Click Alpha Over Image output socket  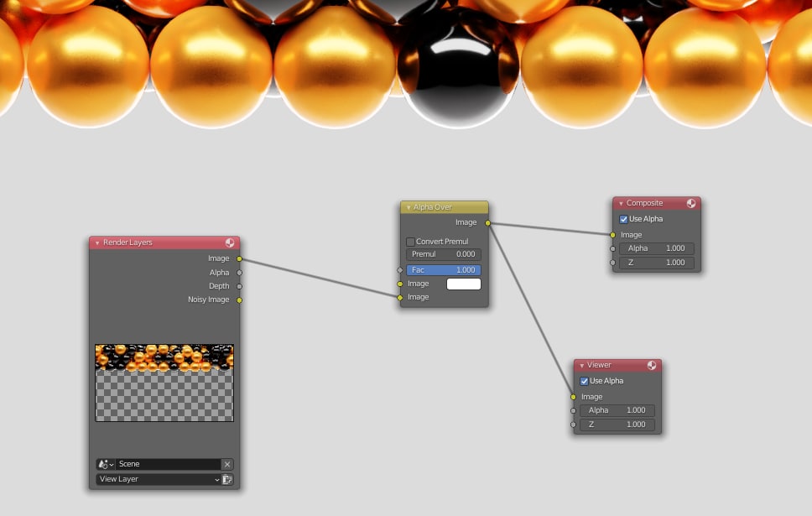(488, 223)
